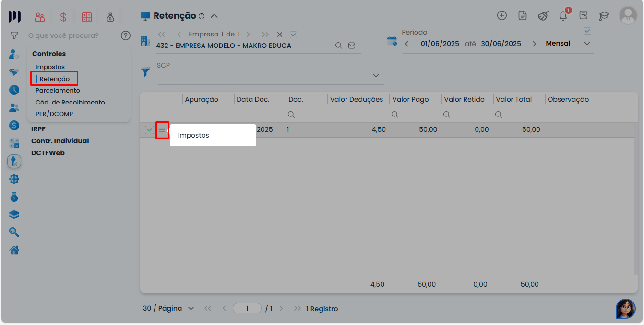Open the Mensal period dropdown
The image size is (644, 325).
pyautogui.click(x=587, y=43)
